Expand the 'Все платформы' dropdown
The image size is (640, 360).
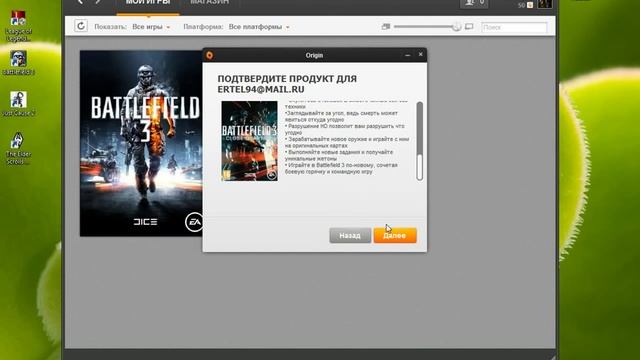[259, 27]
